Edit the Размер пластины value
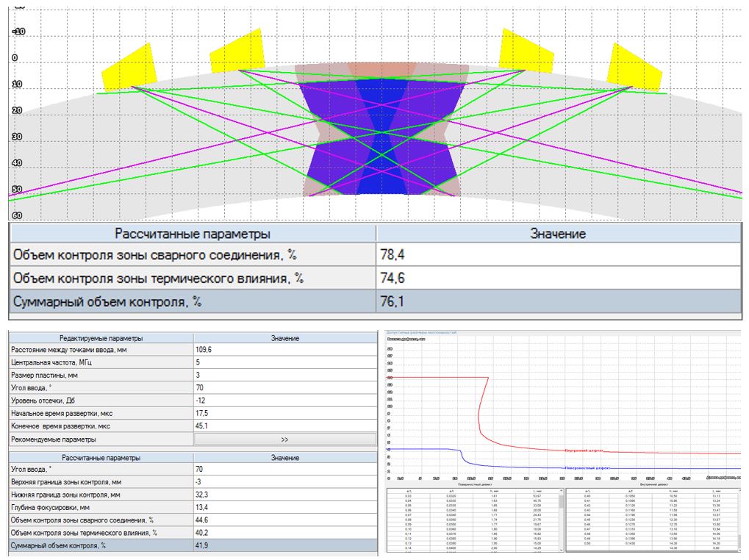 point(284,375)
